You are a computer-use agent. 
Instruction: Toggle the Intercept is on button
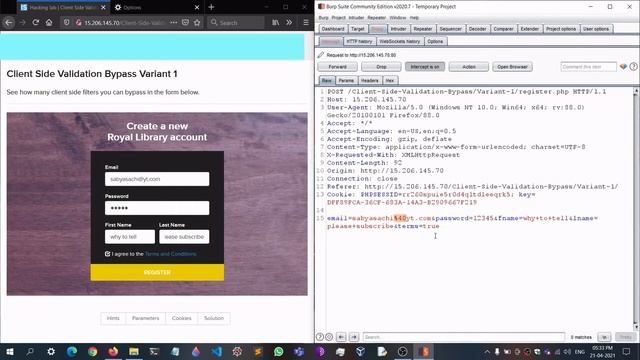coord(425,67)
